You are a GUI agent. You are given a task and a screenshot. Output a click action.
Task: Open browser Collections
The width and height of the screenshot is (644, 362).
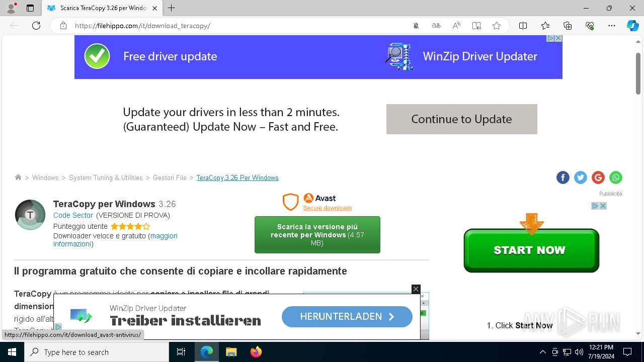[568, 26]
